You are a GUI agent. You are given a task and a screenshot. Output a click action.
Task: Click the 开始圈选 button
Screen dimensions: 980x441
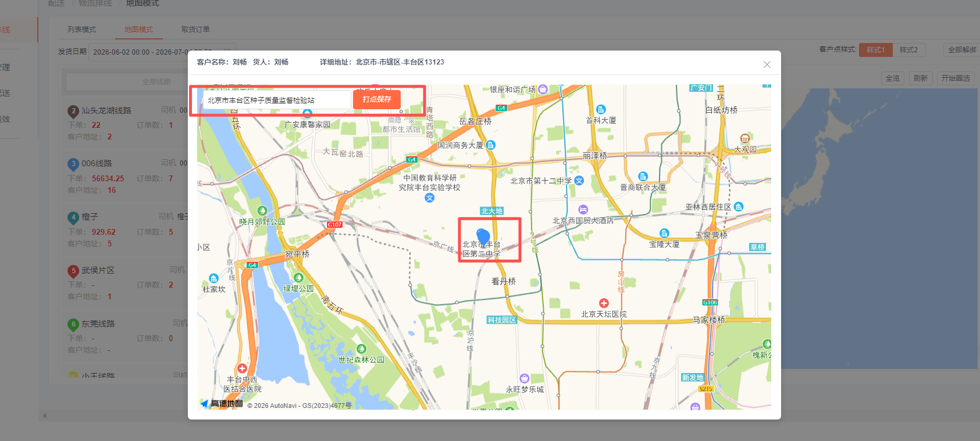click(956, 78)
